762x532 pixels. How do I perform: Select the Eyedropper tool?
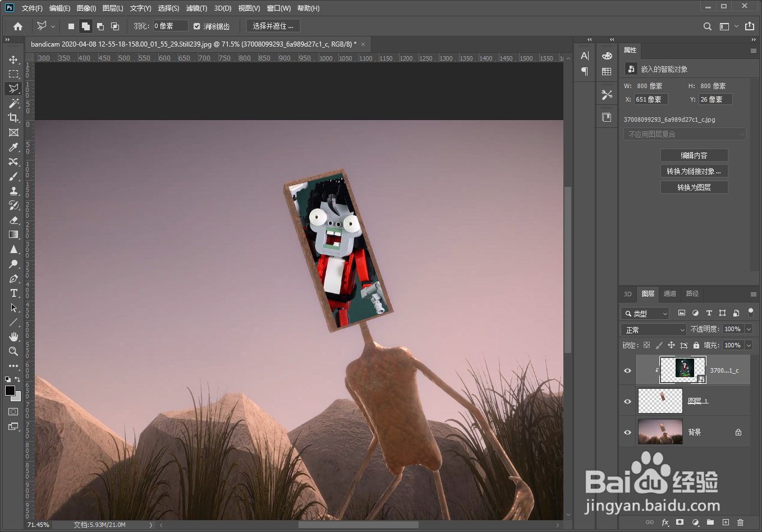pyautogui.click(x=13, y=147)
